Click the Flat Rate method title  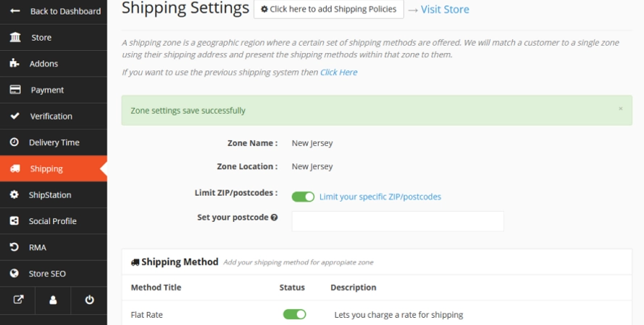[146, 315]
